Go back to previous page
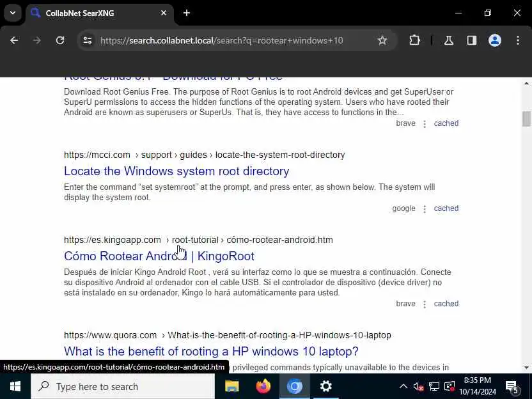532x399 pixels. click(x=14, y=40)
